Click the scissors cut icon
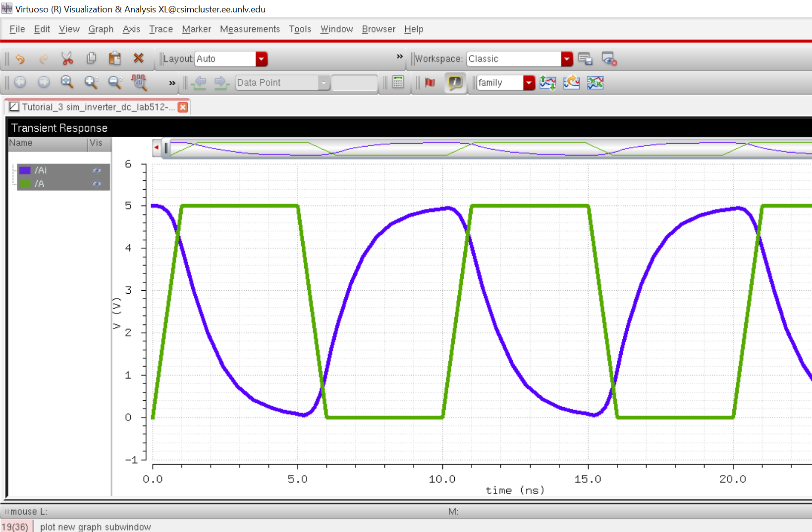812x532 pixels. coord(67,59)
